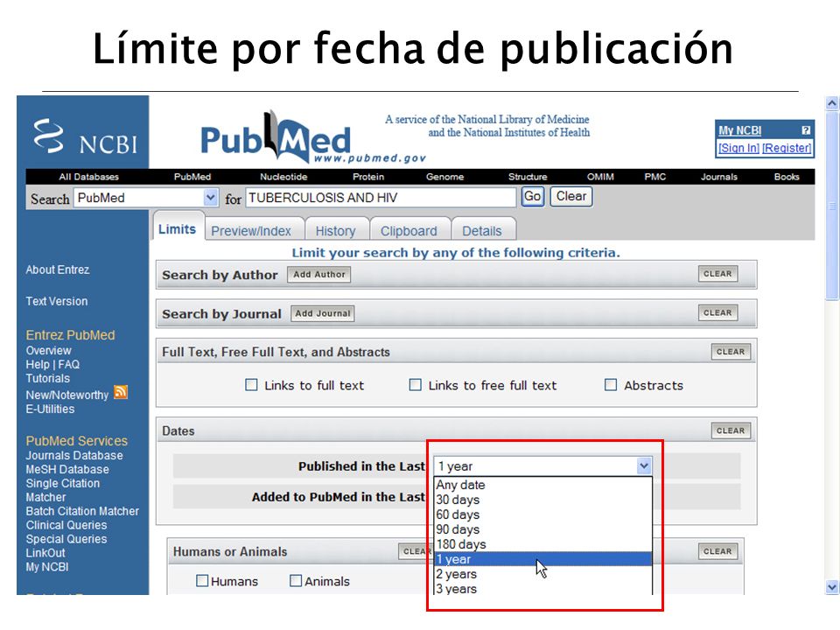Open the Register link
The width and height of the screenshot is (840, 630).
tap(787, 148)
